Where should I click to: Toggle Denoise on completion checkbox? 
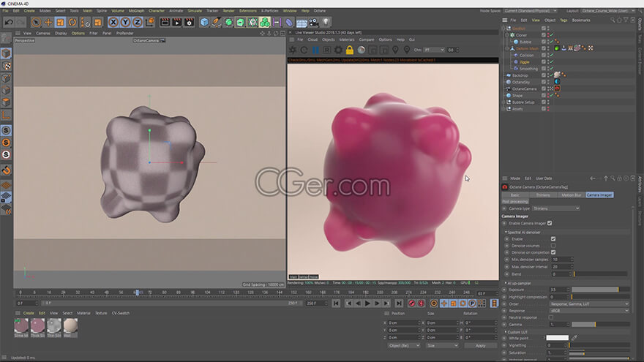coord(553,252)
